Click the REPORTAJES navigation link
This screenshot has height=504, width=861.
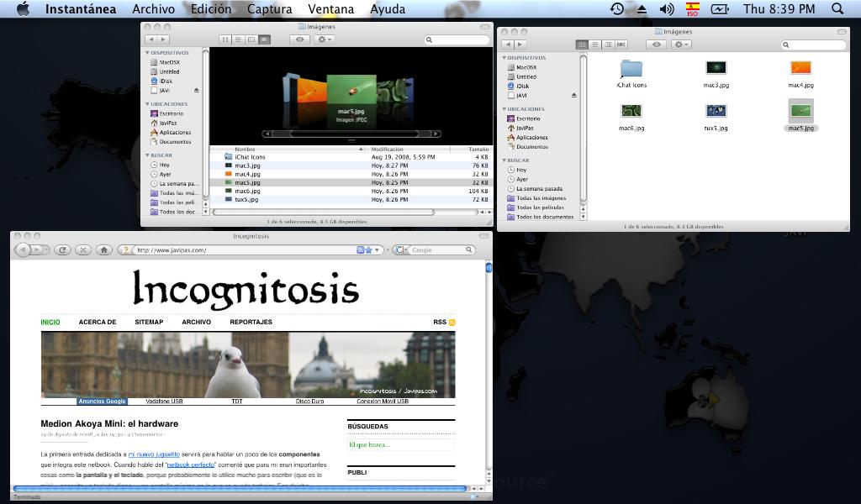(251, 322)
